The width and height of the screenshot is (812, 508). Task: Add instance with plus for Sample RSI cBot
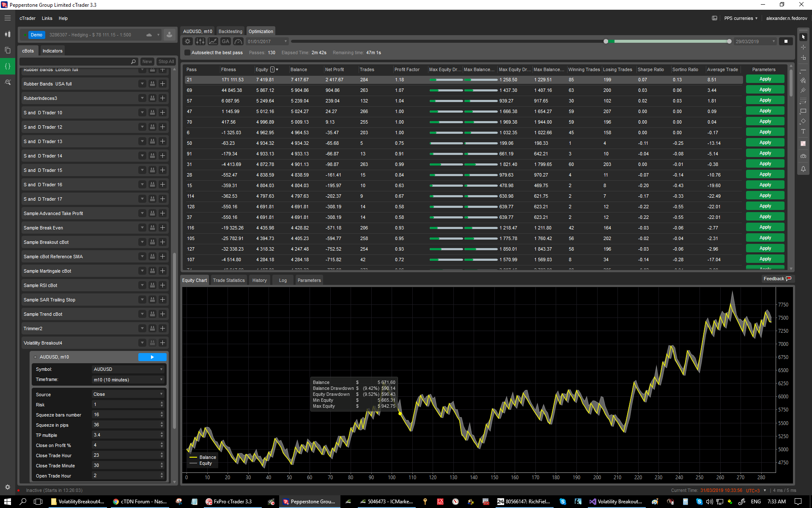click(162, 285)
